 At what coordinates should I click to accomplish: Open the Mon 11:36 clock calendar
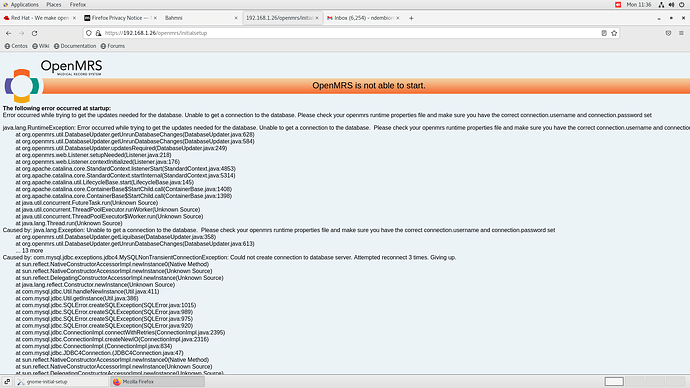pyautogui.click(x=639, y=4)
